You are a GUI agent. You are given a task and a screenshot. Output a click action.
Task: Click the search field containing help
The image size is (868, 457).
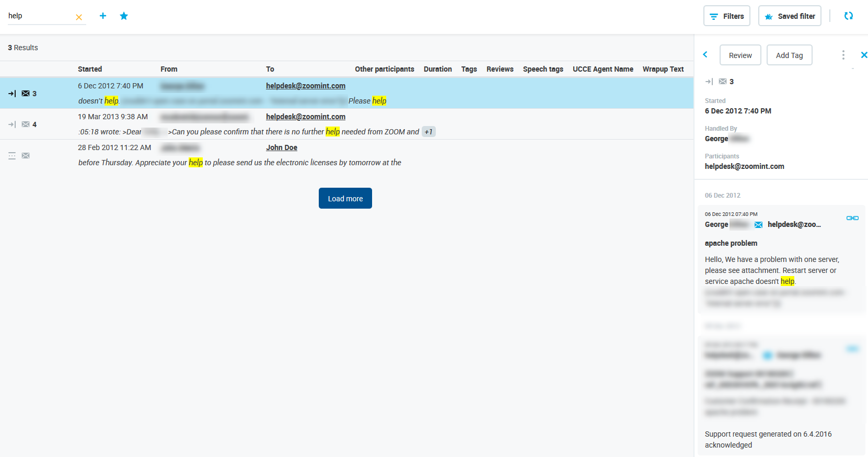[39, 16]
